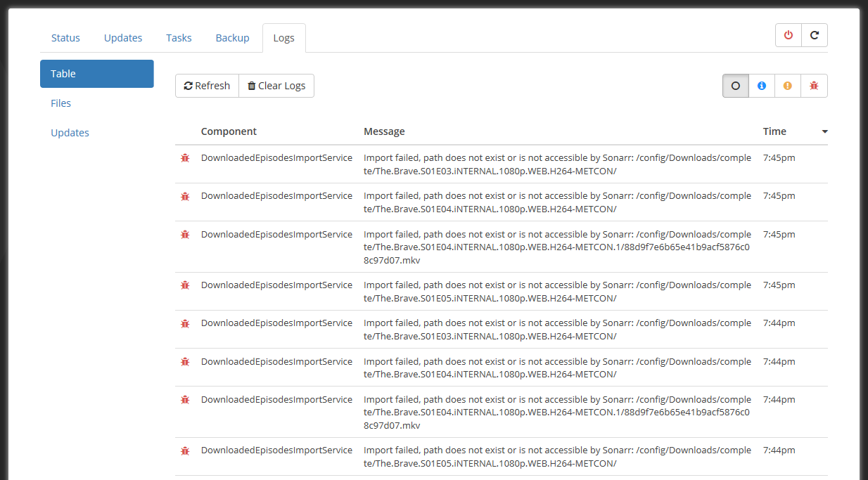868x480 pixels.
Task: Click the bug icon next to the mkv import failure
Action: [x=185, y=235]
